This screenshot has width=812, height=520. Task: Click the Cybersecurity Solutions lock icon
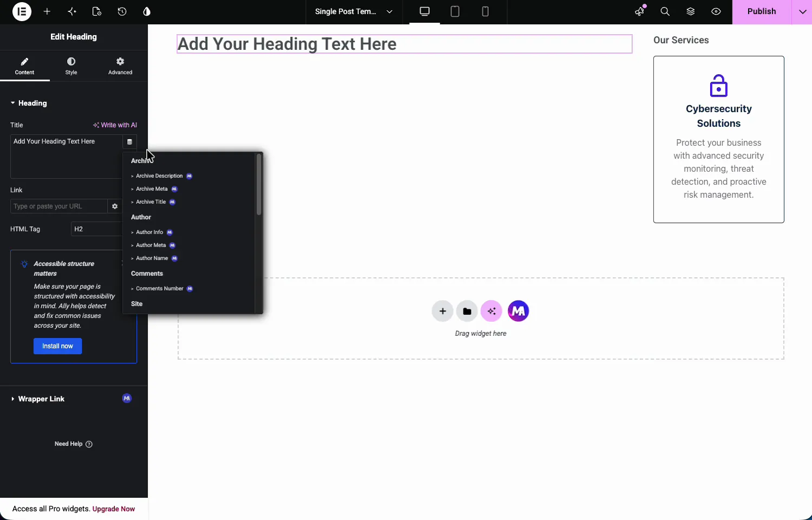coord(718,86)
